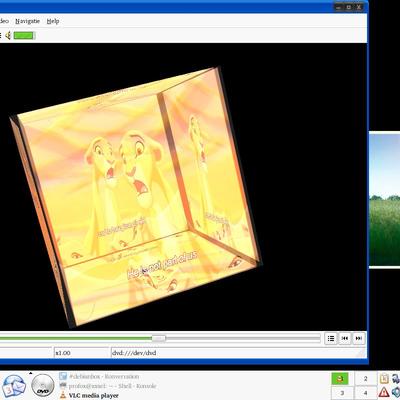Adjust the green volume slider
The image size is (400, 400).
(24, 35)
